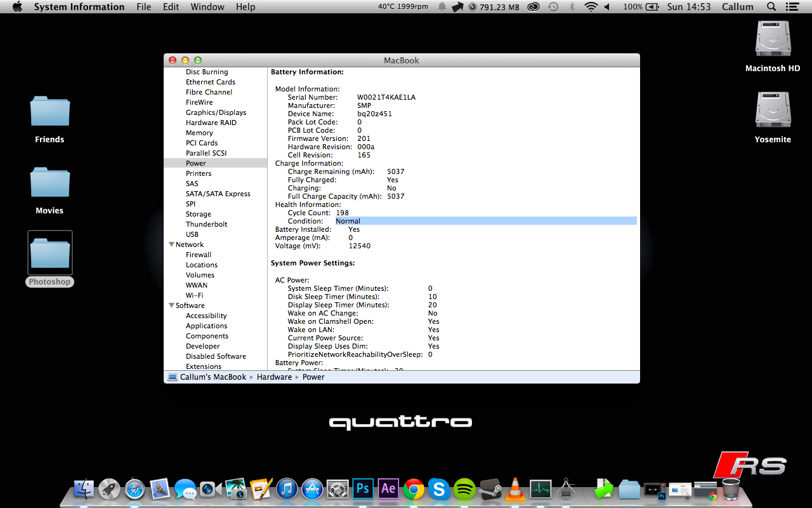Viewport: 812px width, 508px height.
Task: Click the Sun 14:53 clock
Action: (689, 7)
